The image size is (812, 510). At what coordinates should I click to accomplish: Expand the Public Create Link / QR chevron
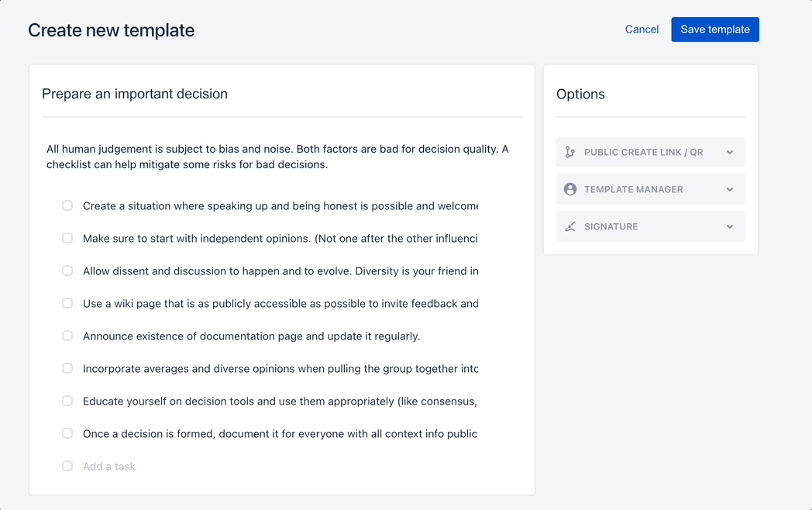tap(730, 153)
